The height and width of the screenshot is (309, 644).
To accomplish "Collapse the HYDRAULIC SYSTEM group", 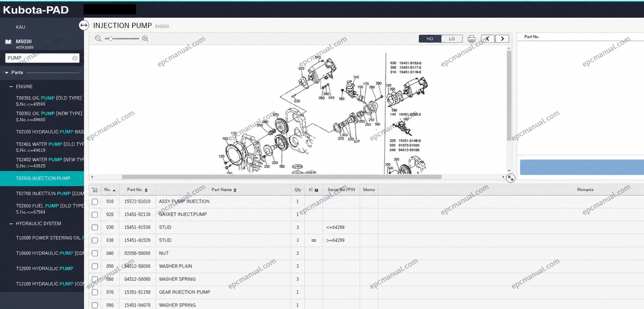I will point(11,224).
